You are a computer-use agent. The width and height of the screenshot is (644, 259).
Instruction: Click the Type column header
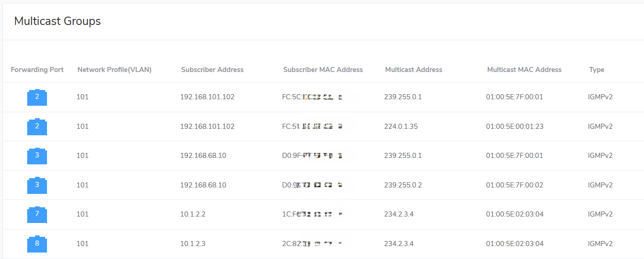pos(597,70)
